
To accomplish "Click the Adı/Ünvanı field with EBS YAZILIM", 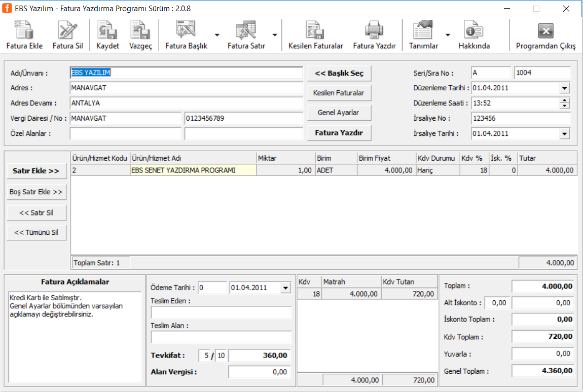I will (186, 73).
